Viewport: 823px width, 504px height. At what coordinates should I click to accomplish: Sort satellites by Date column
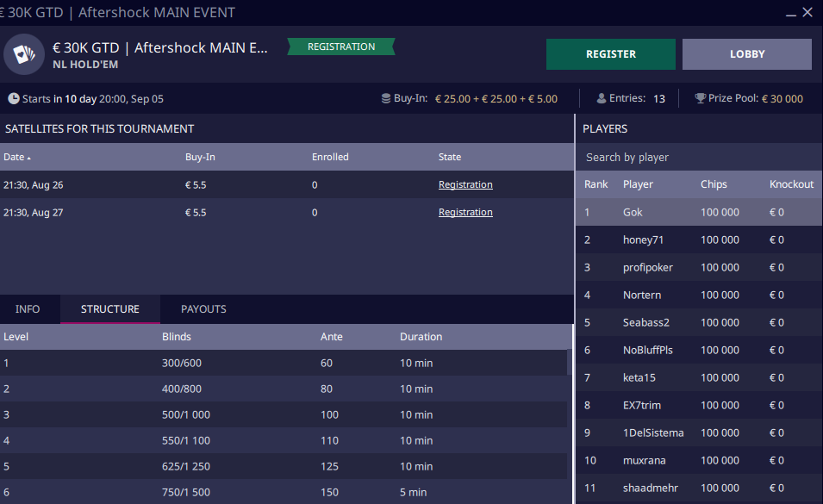tap(16, 157)
